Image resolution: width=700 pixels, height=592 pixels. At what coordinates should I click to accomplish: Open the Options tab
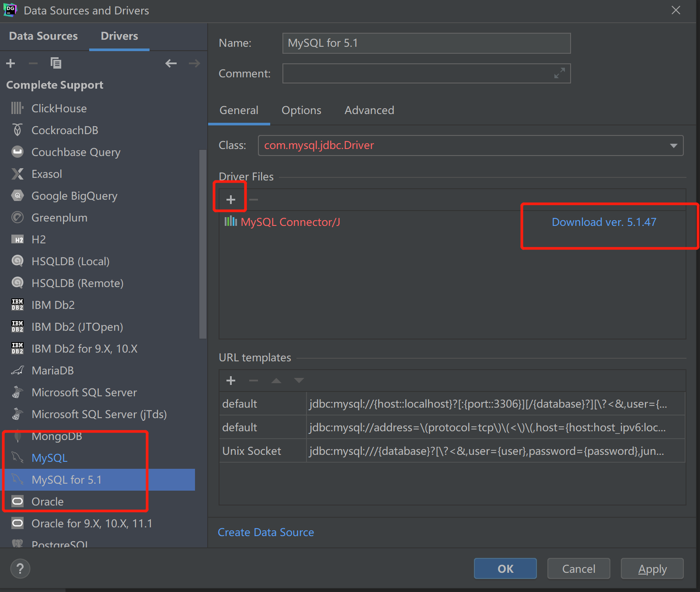[301, 110]
